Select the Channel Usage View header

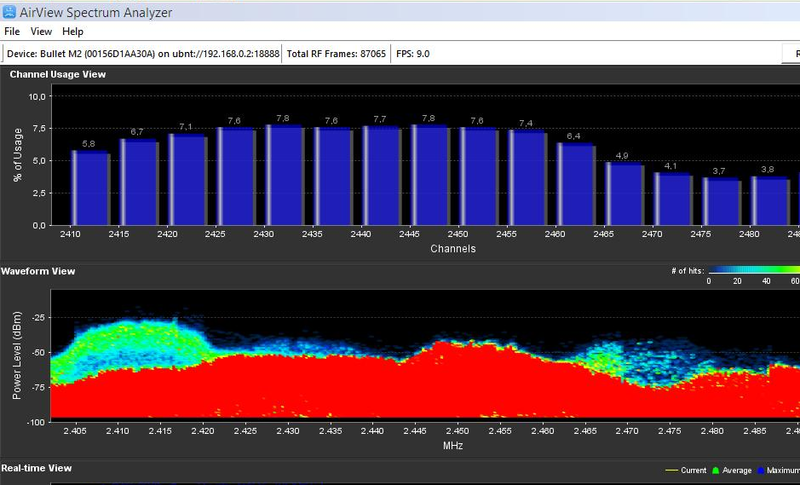(58, 74)
